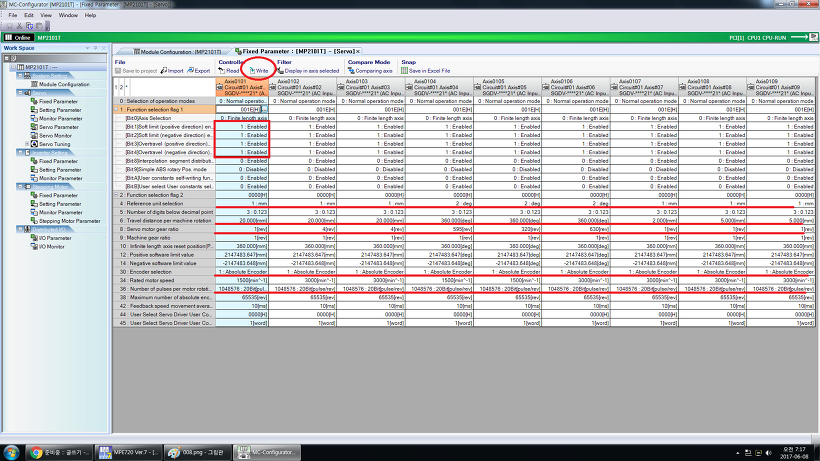Image resolution: width=820 pixels, height=461 pixels.
Task: Select Monitor Parameter under the Servo group
Action: point(61,119)
